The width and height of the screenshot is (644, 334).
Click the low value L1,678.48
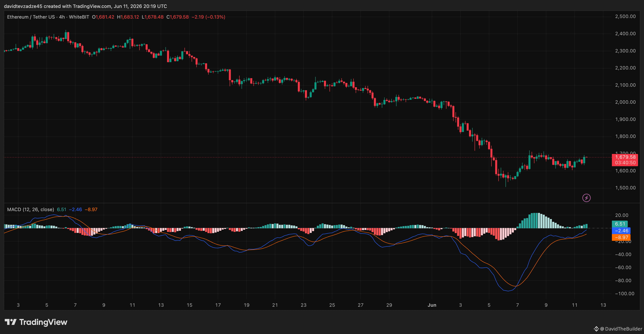[153, 17]
